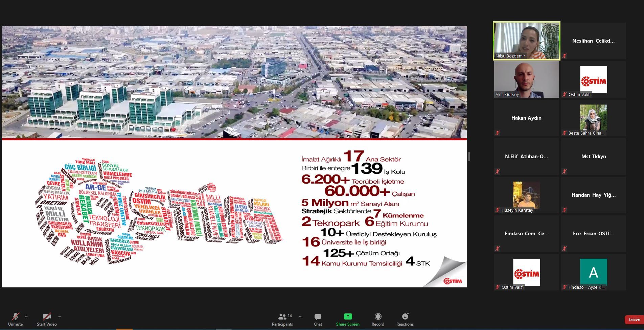The height and width of the screenshot is (330, 644).
Task: Click the Hakan Aydın participant tile
Action: pos(527,118)
